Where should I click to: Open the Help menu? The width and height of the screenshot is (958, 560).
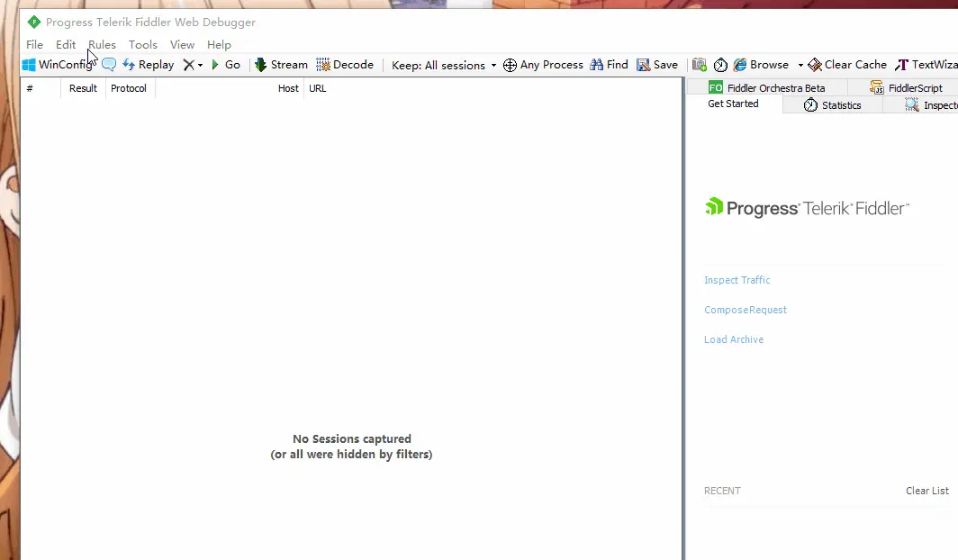(219, 45)
